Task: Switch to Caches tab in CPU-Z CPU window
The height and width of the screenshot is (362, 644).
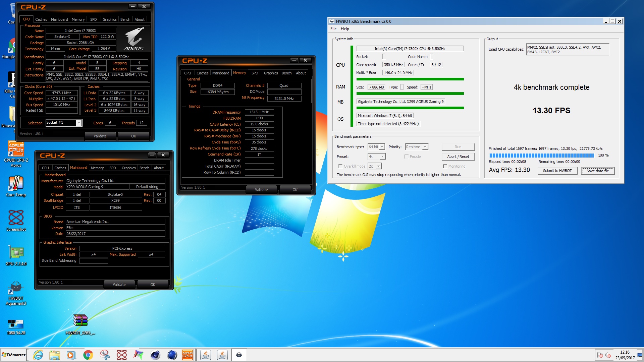Action: coord(41,19)
